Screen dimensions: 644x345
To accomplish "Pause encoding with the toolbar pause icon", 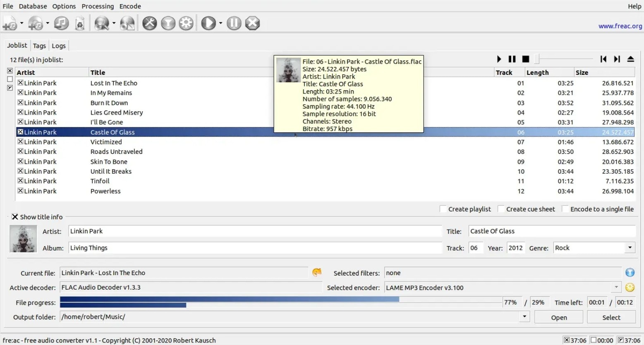I will (x=234, y=23).
